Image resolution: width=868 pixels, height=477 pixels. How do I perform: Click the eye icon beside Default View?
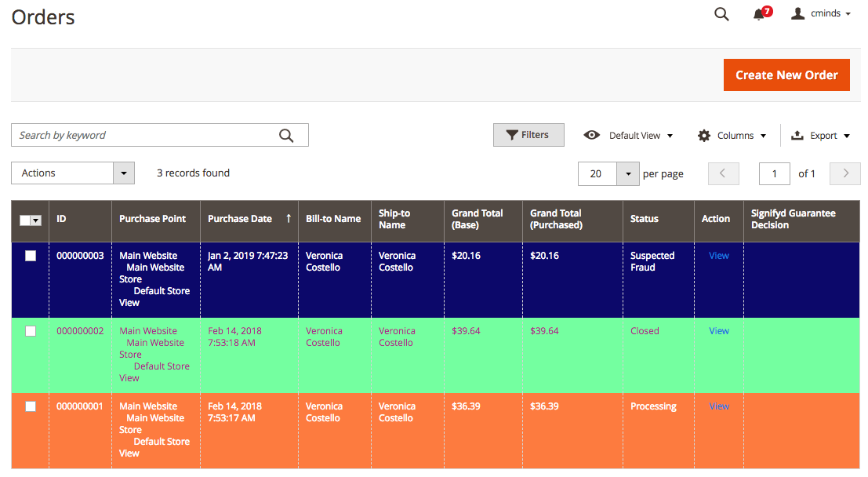(x=592, y=135)
